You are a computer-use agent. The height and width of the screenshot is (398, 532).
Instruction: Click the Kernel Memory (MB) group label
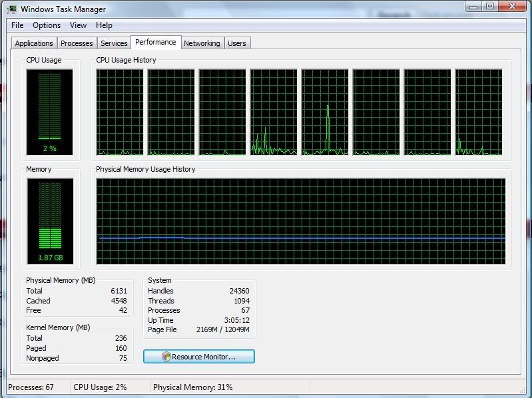58,327
